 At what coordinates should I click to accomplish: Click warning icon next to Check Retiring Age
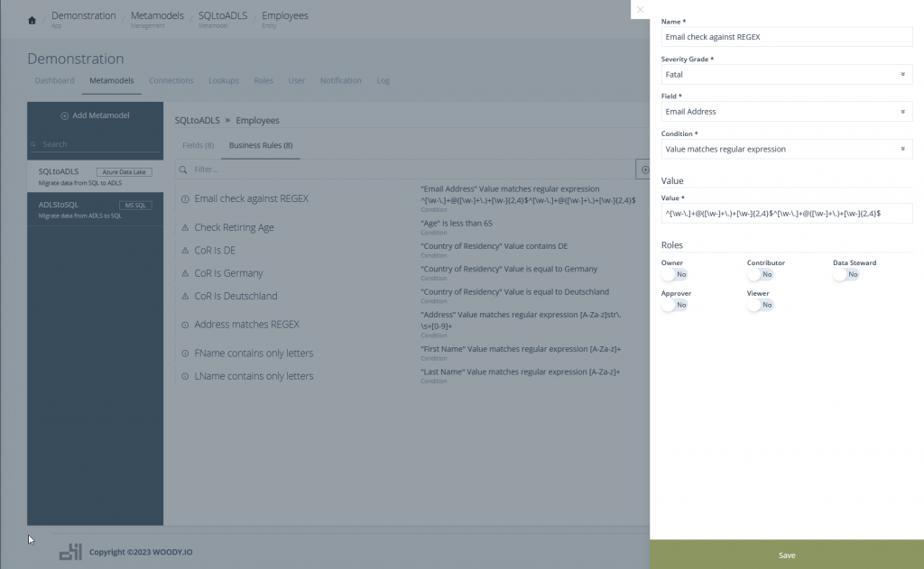[x=185, y=227]
